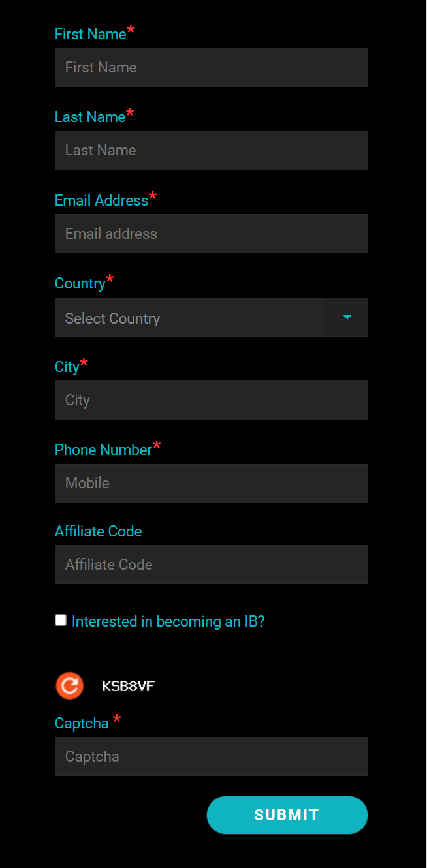Click the Phone Number label text

tap(103, 450)
